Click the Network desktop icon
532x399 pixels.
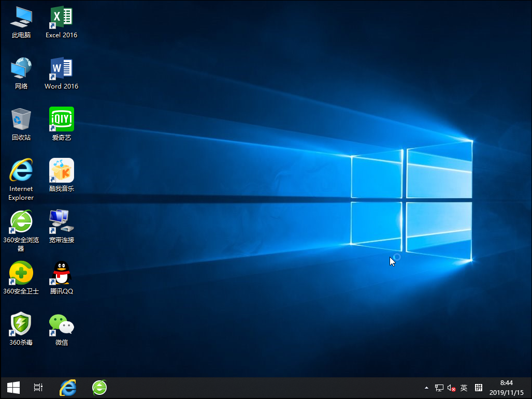(21, 69)
